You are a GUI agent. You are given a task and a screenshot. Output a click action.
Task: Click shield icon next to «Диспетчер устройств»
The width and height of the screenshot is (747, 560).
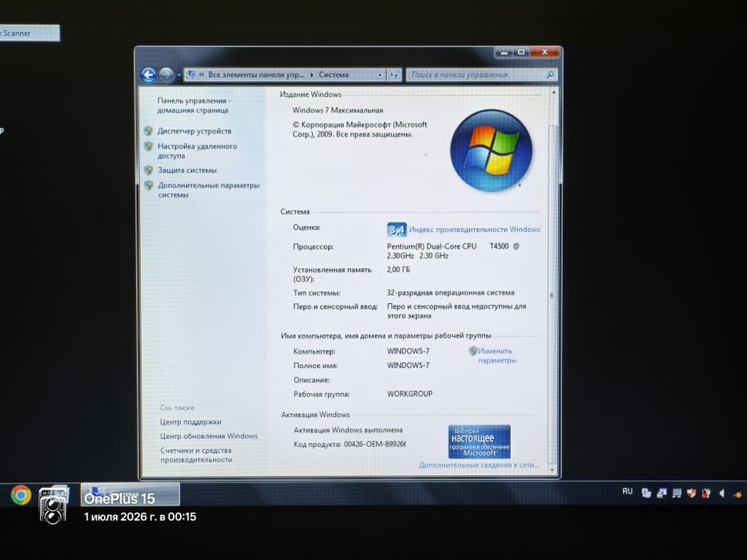click(148, 131)
